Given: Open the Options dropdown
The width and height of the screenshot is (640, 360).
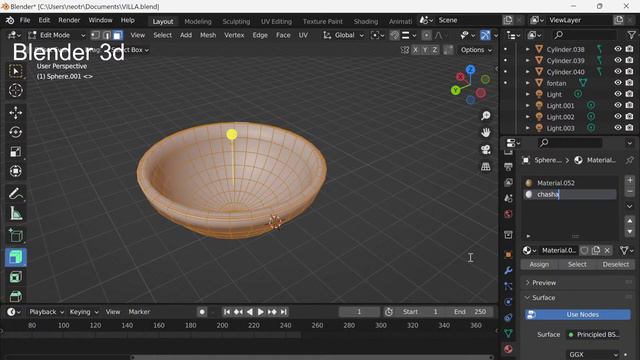Looking at the screenshot, I should coord(476,50).
